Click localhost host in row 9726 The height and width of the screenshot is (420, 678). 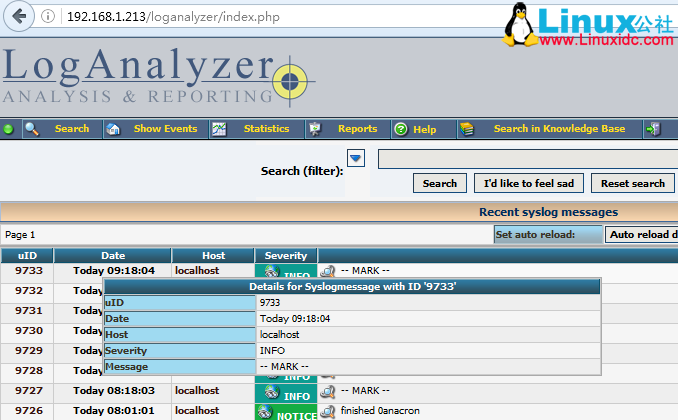pyautogui.click(x=197, y=410)
